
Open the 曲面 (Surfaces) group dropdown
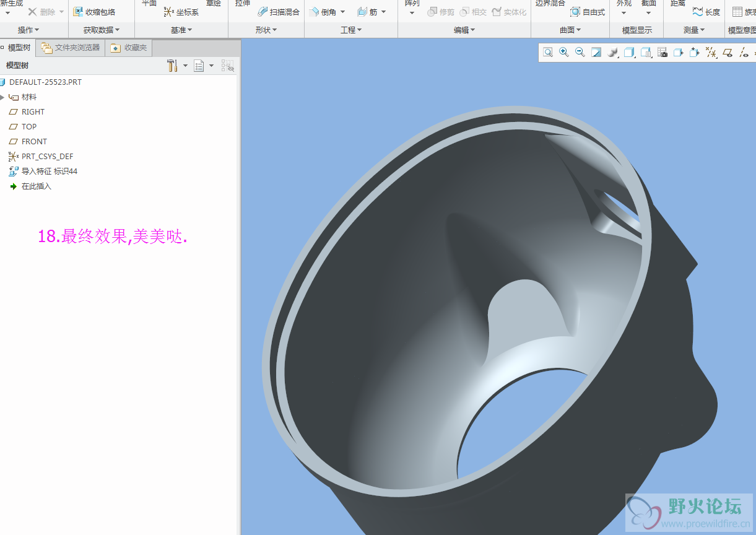click(570, 30)
